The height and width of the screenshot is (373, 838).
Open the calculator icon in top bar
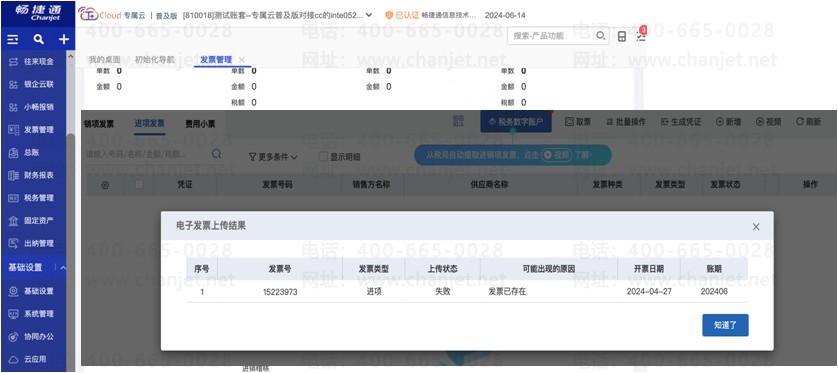622,36
